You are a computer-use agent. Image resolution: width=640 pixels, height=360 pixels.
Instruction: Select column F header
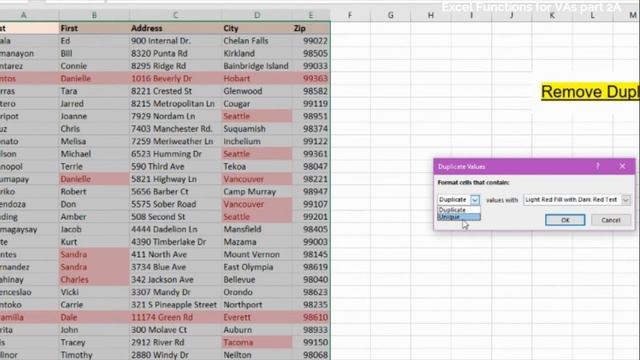350,15
